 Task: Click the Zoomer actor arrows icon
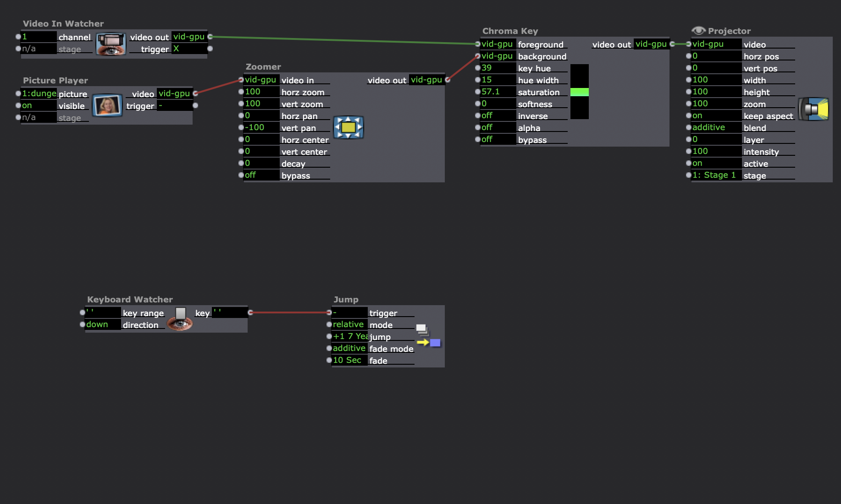tap(348, 127)
